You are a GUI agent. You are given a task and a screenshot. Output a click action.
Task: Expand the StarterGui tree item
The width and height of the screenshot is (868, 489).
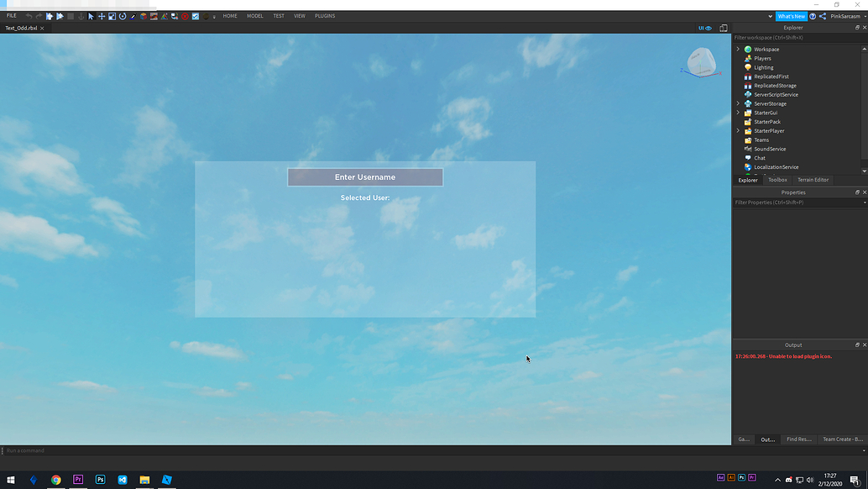click(x=738, y=112)
